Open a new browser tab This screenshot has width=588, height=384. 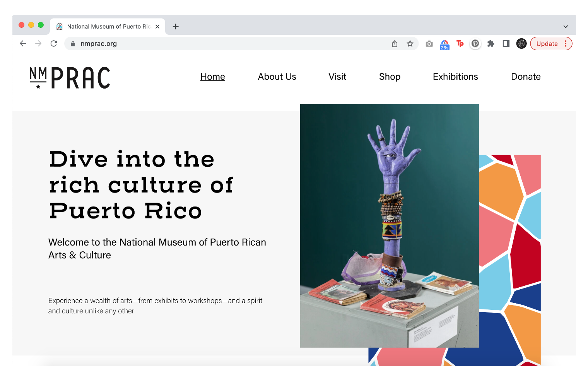tap(176, 26)
